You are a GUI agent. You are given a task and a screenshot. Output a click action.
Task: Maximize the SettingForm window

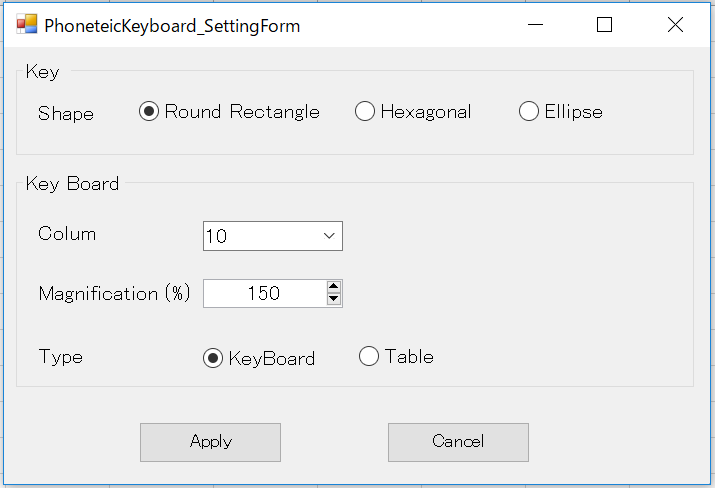click(604, 25)
